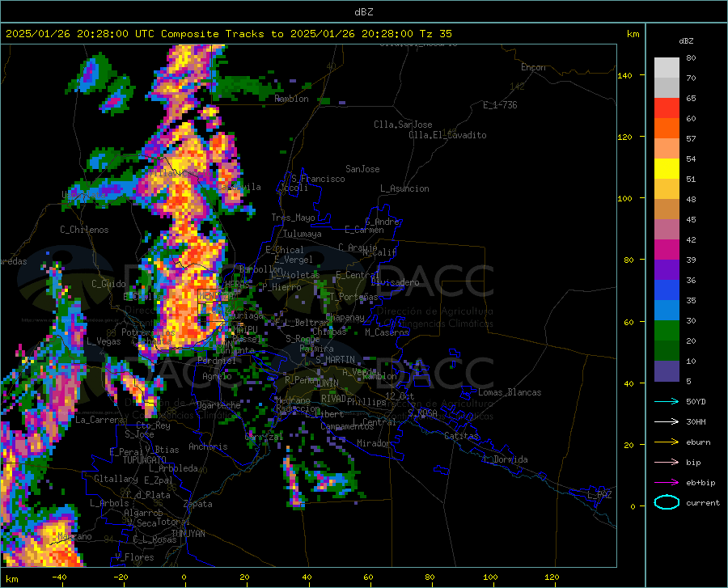
Task: Click the Ugarteche map label
Action: pos(219,405)
